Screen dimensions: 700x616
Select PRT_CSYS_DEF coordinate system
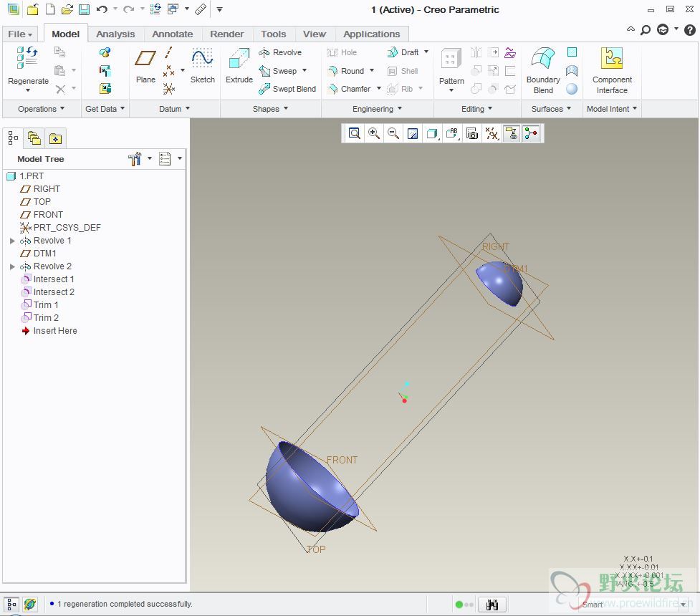pyautogui.click(x=60, y=228)
